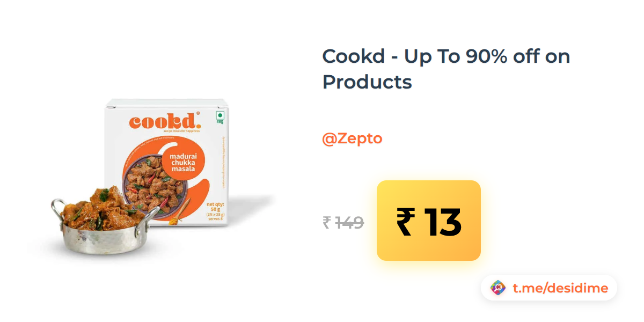Click the rupee symbol in yellow badge
Image resolution: width=644 pixels, height=322 pixels.
tap(406, 222)
